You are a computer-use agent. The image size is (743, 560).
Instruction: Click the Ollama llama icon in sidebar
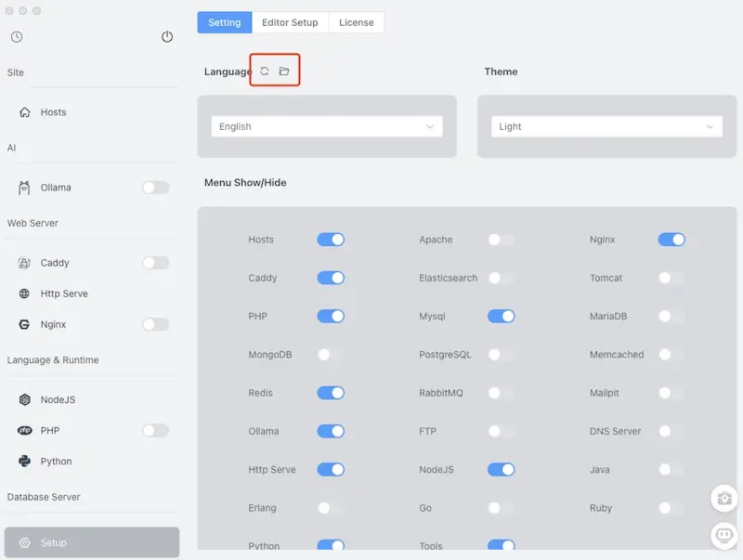point(24,188)
